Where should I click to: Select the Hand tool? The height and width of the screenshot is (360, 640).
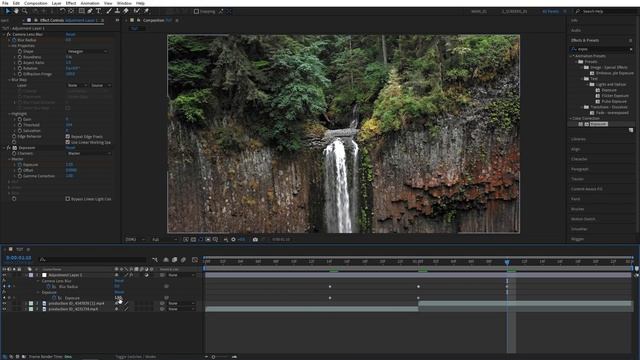[16, 11]
